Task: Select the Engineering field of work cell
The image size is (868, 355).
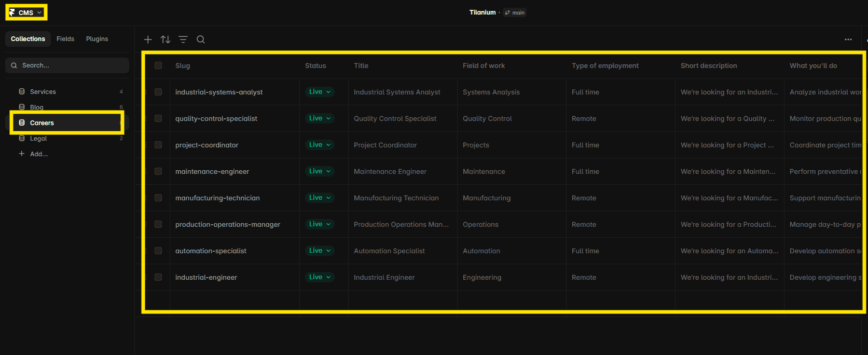Action: point(512,277)
